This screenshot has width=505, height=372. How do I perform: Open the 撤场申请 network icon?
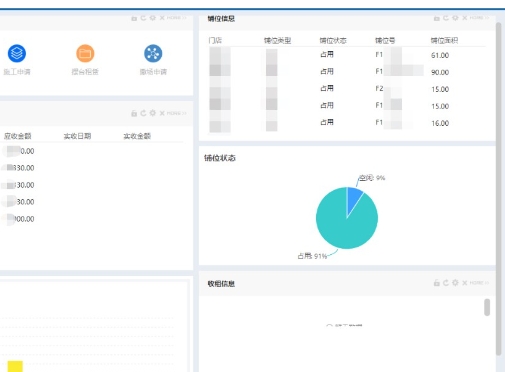153,53
